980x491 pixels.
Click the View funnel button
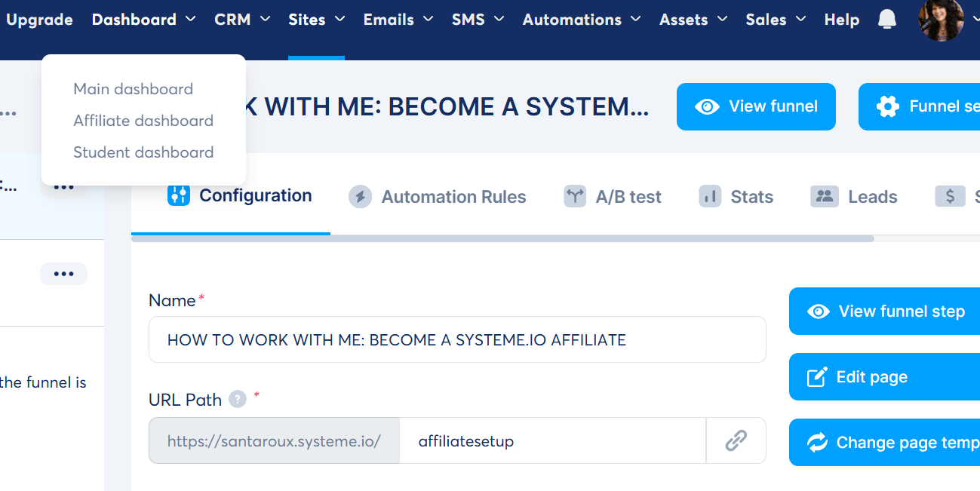[756, 106]
